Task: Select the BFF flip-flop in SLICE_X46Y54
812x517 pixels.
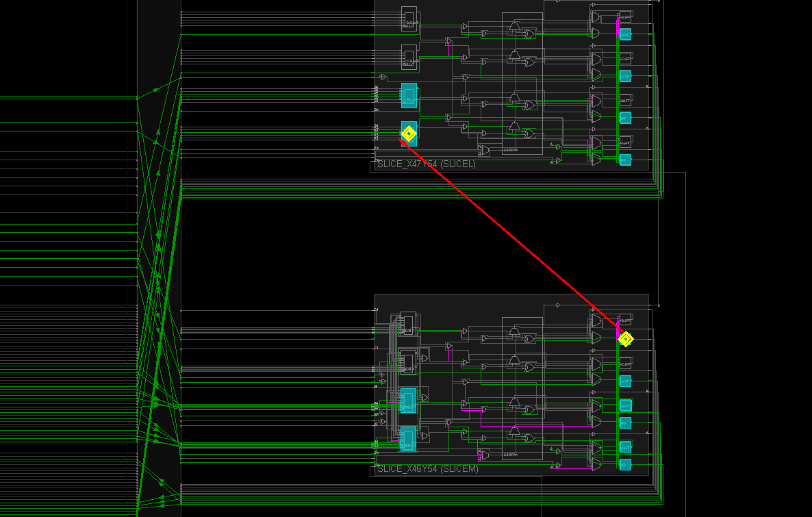Action: (626, 422)
